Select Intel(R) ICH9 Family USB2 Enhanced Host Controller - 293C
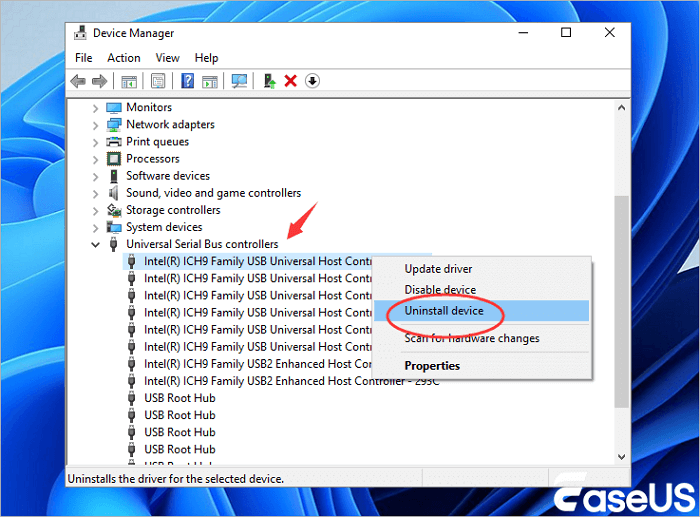 291,381
